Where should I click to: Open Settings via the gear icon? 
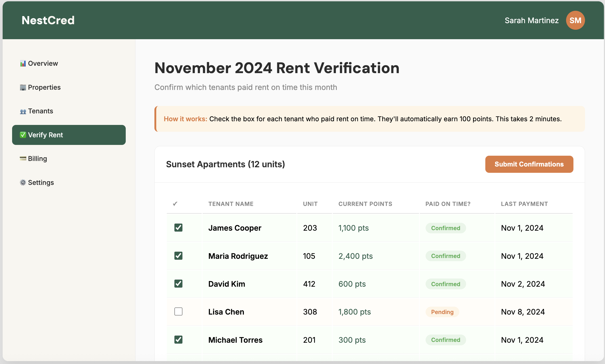pos(23,183)
